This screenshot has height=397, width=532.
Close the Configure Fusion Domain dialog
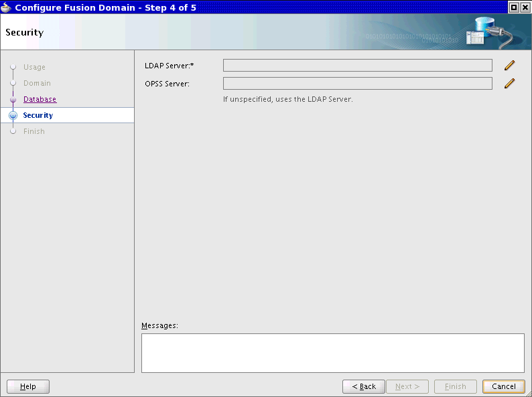pos(525,7)
